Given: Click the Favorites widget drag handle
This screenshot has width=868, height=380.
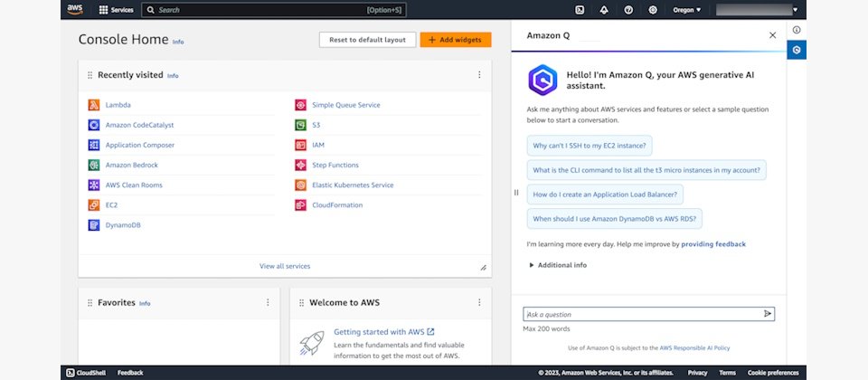Looking at the screenshot, I should coord(90,303).
